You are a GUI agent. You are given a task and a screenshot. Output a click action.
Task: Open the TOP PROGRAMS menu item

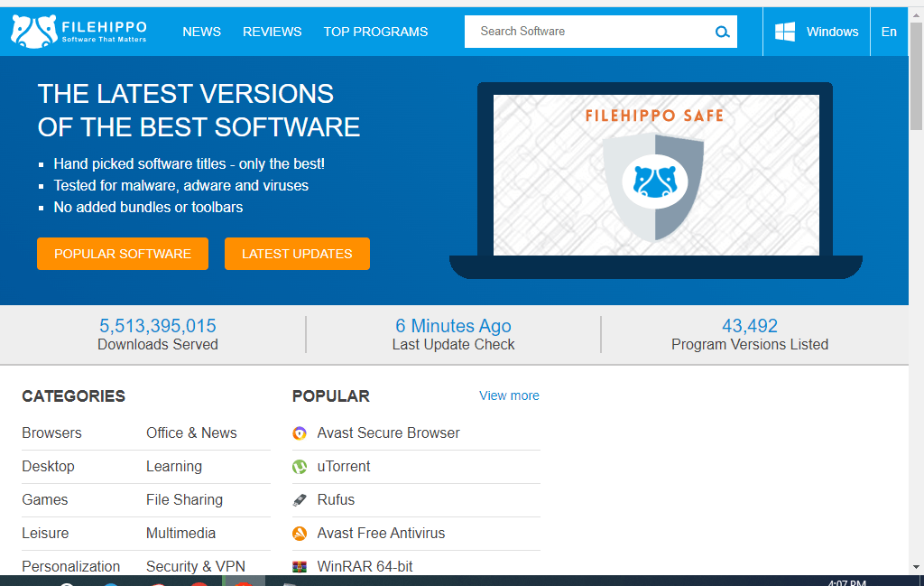375,32
